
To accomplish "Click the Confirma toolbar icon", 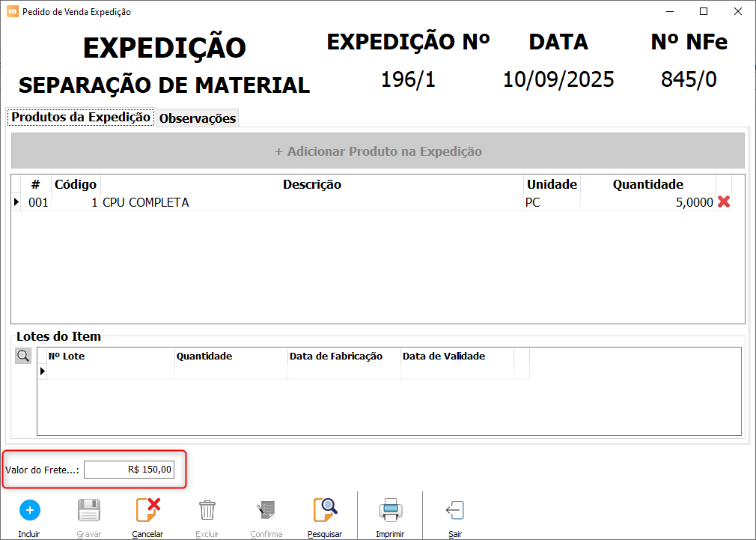I will [x=266, y=511].
